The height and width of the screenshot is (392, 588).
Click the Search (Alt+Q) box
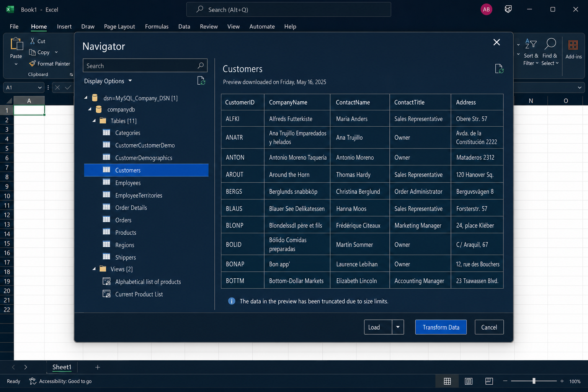coord(289,10)
